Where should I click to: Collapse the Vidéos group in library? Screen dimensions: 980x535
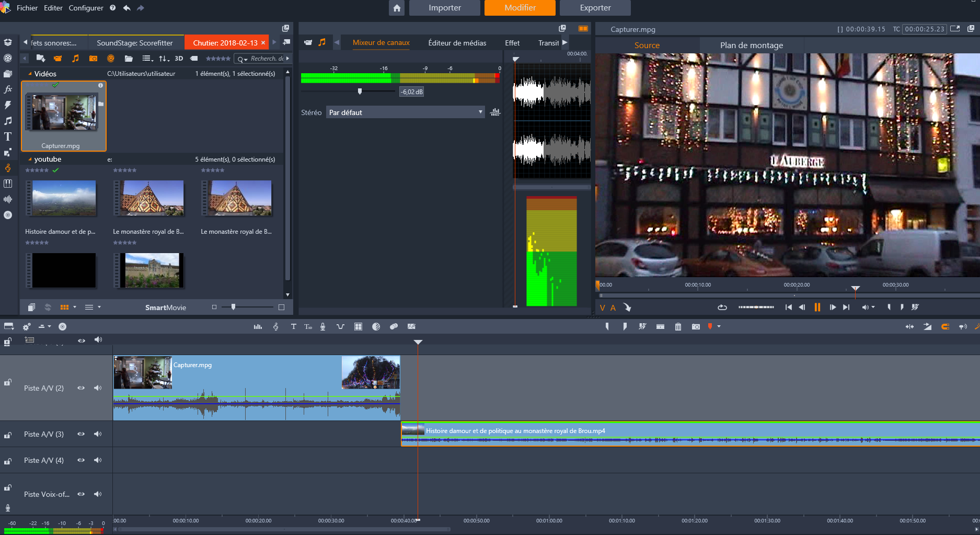point(30,74)
